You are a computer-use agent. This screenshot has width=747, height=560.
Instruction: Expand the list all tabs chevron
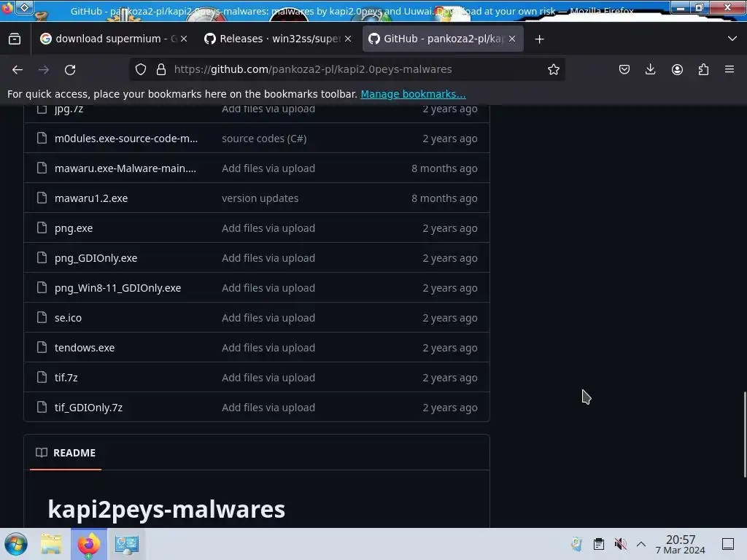click(x=732, y=39)
